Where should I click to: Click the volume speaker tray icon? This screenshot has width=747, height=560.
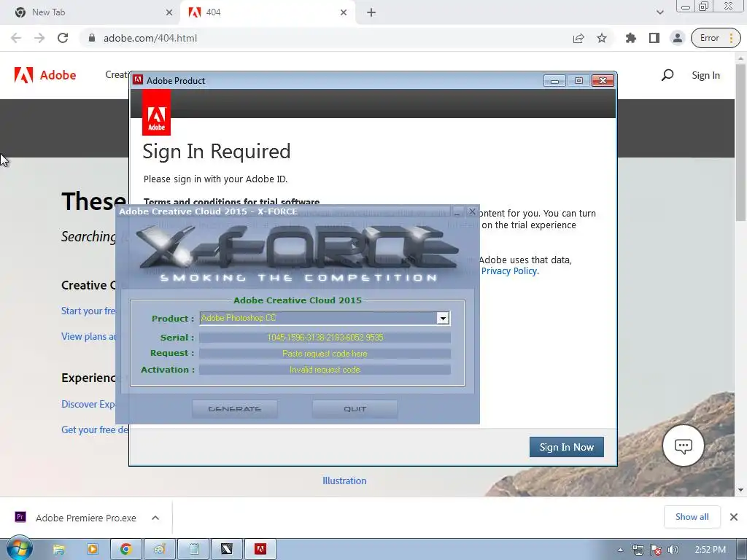[x=673, y=550]
